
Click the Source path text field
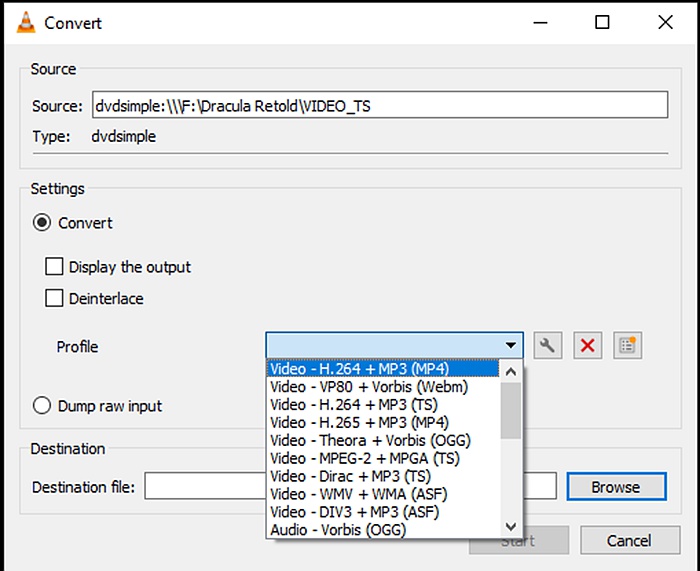pos(380,105)
